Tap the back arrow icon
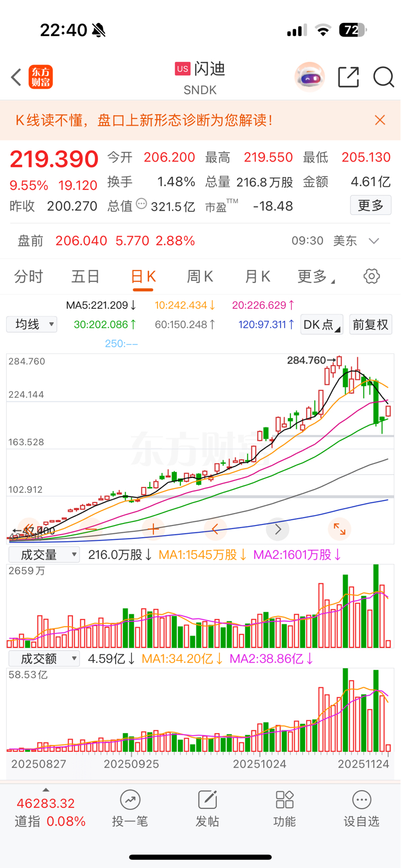The height and width of the screenshot is (868, 401). [16, 77]
